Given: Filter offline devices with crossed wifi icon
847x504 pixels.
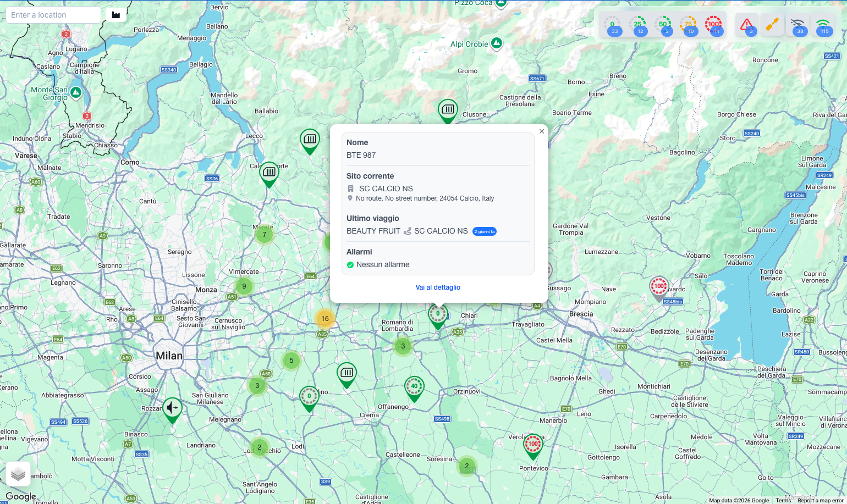Looking at the screenshot, I should [x=798, y=25].
